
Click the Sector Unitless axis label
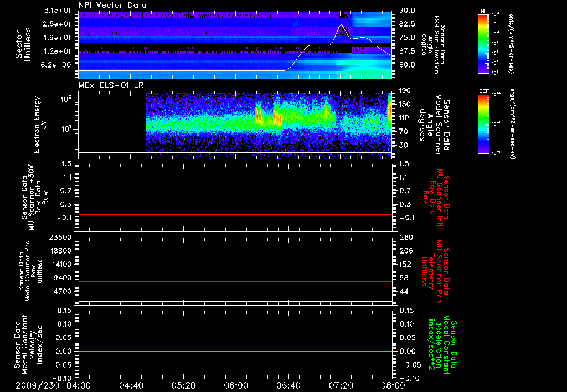(23, 45)
